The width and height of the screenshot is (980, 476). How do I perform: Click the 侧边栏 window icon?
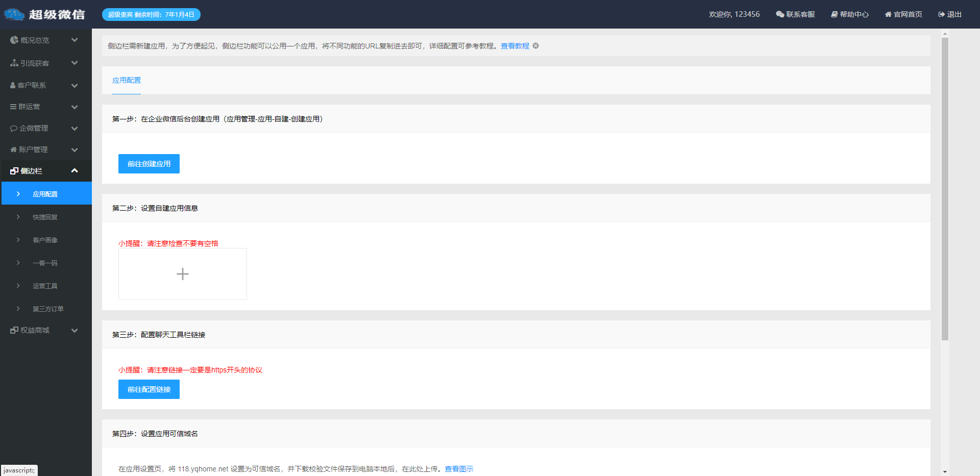tap(14, 171)
